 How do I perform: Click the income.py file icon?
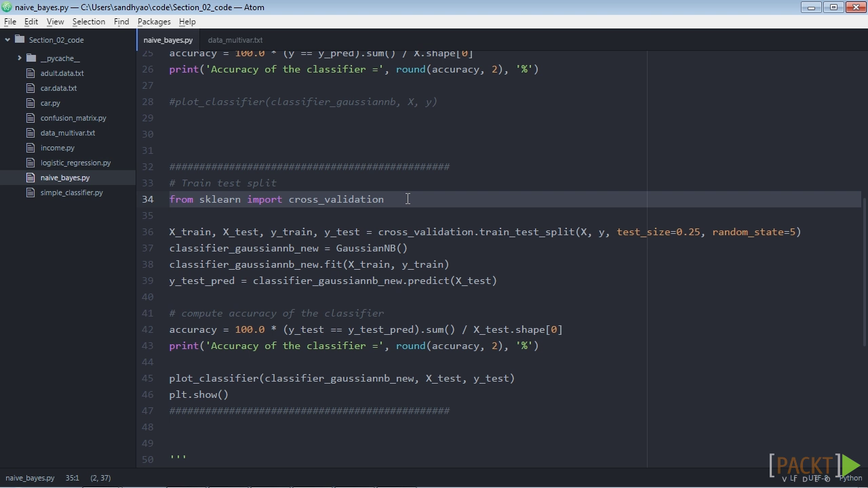[31, 148]
